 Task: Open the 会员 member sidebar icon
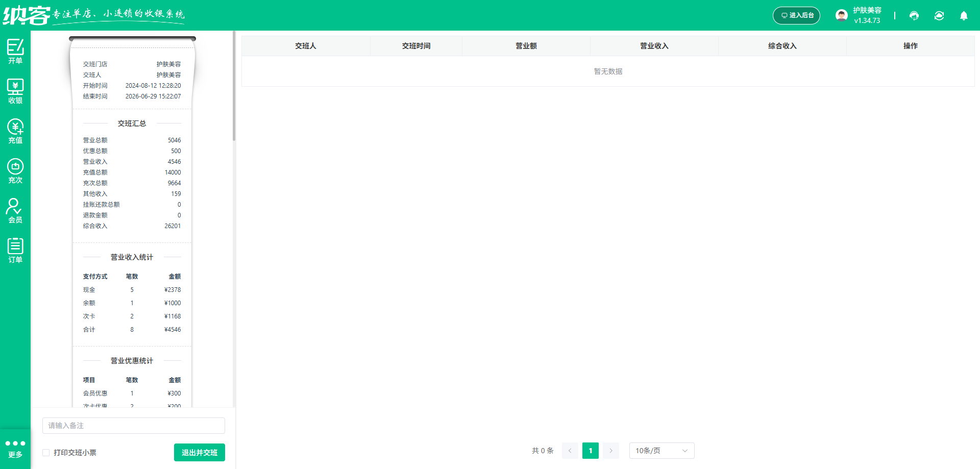tap(15, 211)
